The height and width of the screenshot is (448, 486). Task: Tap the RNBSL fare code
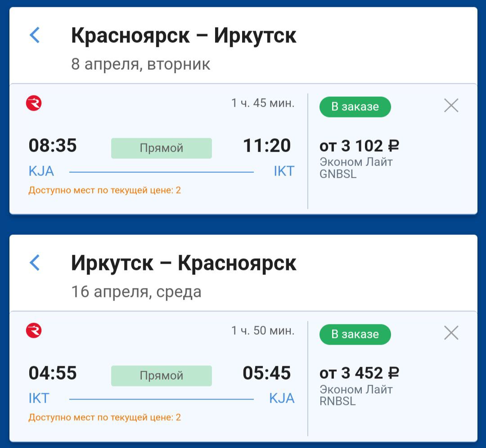click(x=337, y=401)
